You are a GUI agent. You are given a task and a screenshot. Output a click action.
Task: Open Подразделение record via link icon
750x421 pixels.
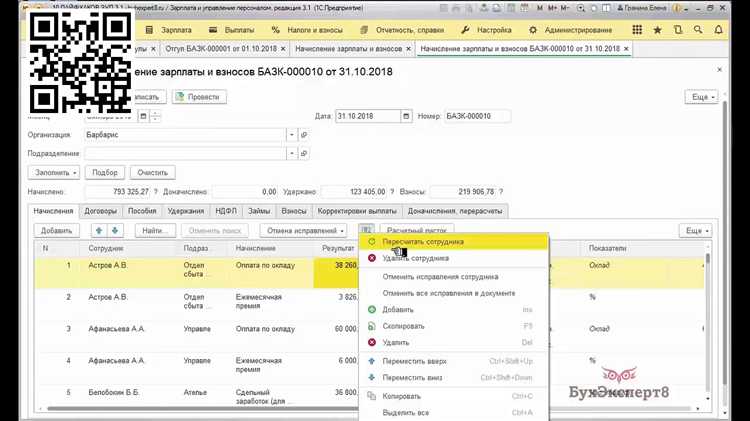point(304,154)
